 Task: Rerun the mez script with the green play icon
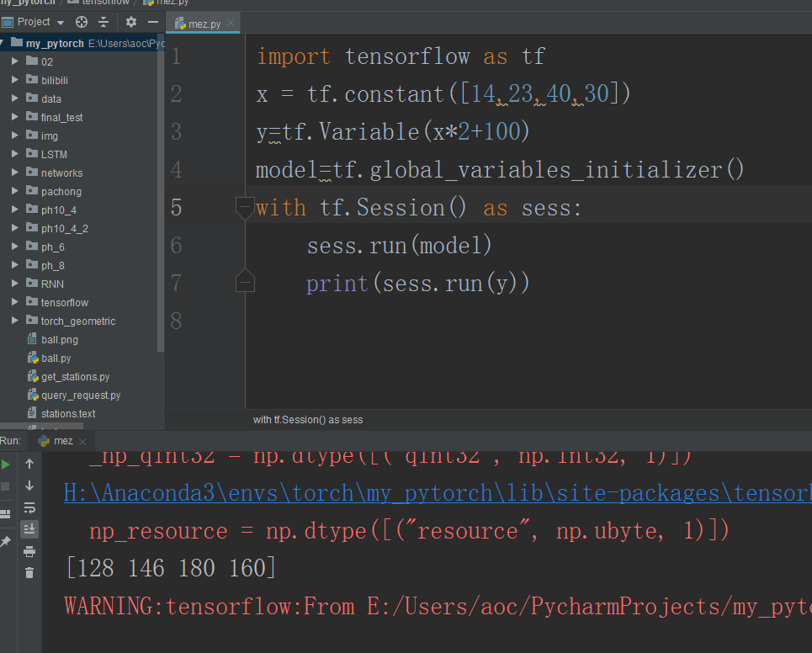coord(7,464)
